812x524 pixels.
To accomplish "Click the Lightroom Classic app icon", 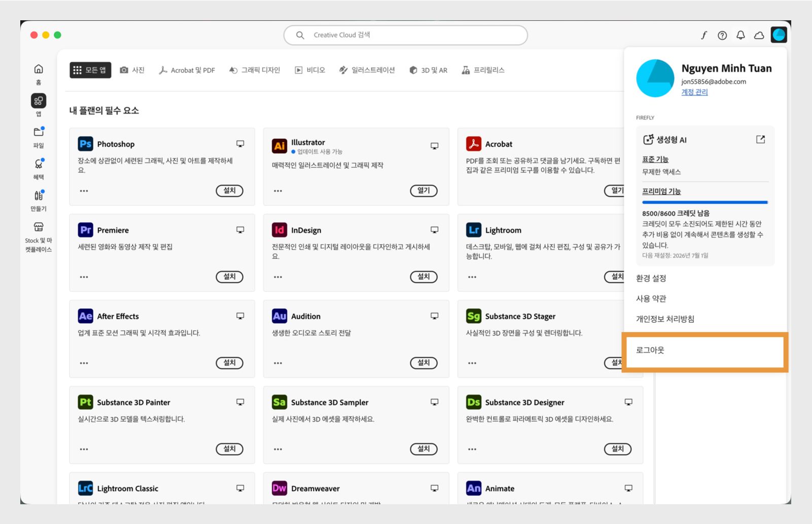I will click(x=85, y=489).
